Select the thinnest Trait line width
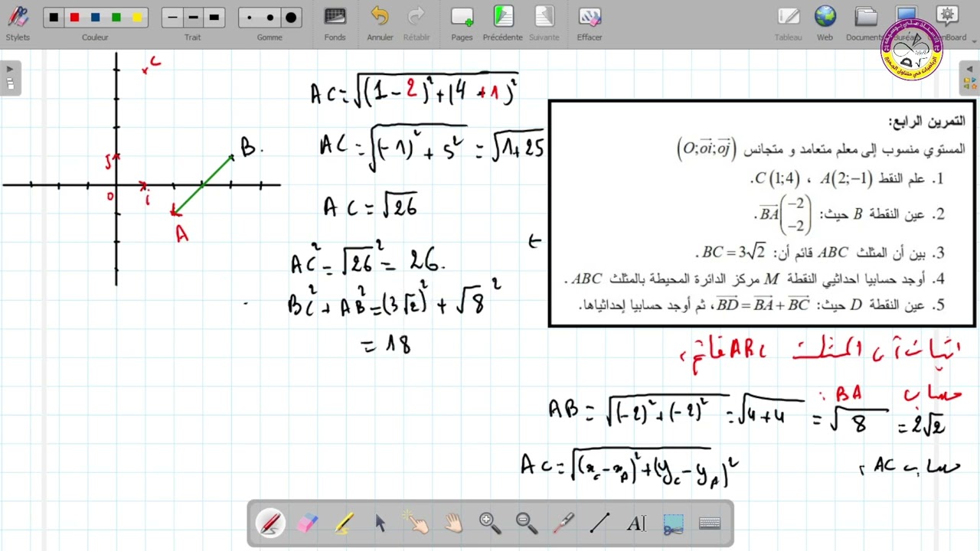 coord(172,18)
